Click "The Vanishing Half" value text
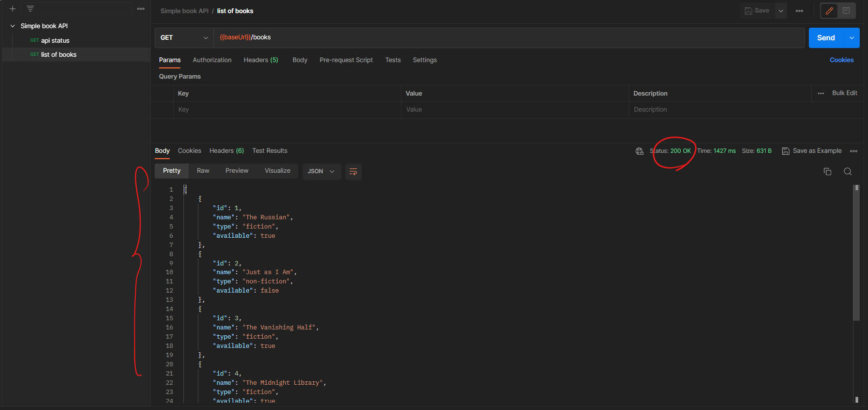The width and height of the screenshot is (868, 410). [279, 328]
